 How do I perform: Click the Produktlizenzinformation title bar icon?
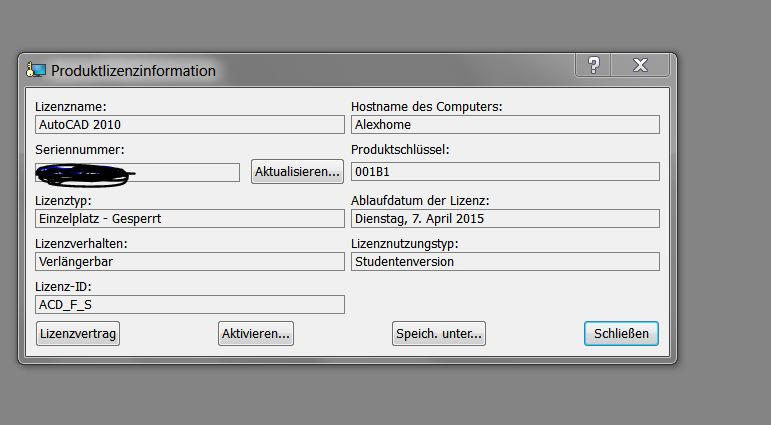[x=36, y=70]
